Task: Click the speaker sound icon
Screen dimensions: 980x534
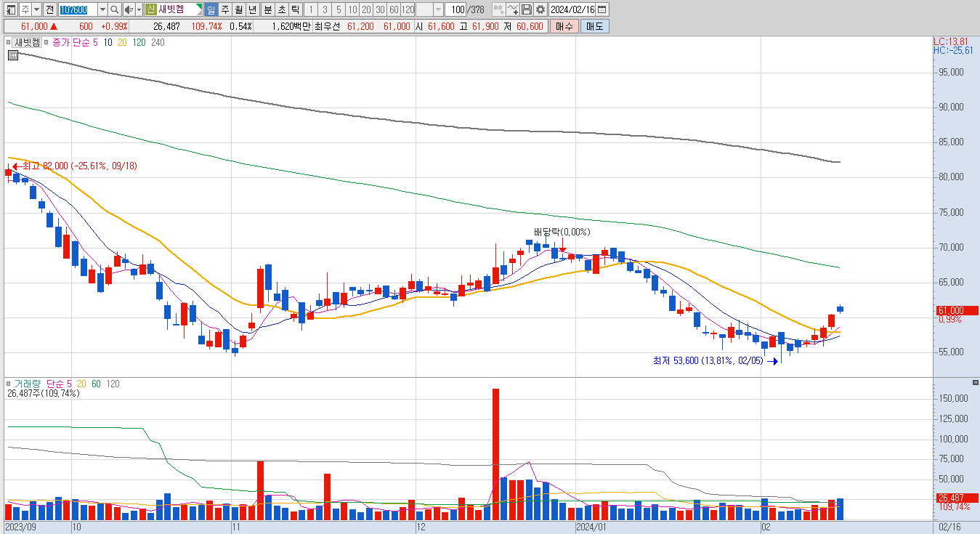Action: pos(128,9)
